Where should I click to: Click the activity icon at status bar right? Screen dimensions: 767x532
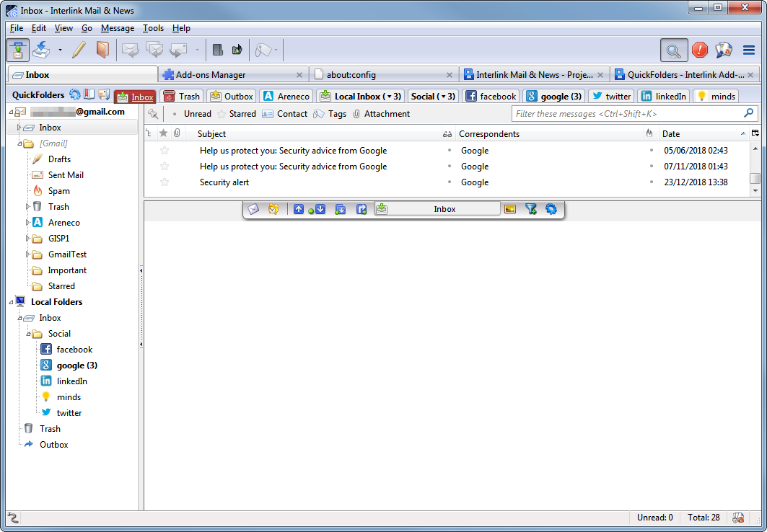[x=738, y=518]
